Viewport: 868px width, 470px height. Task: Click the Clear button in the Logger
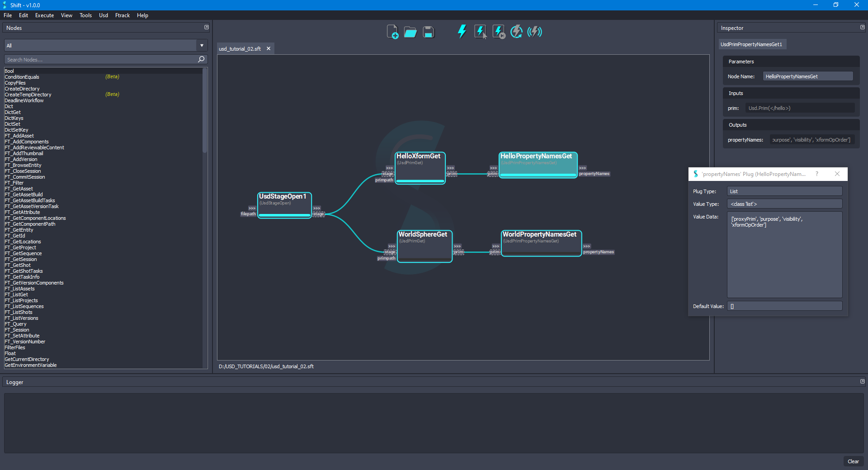coord(854,461)
